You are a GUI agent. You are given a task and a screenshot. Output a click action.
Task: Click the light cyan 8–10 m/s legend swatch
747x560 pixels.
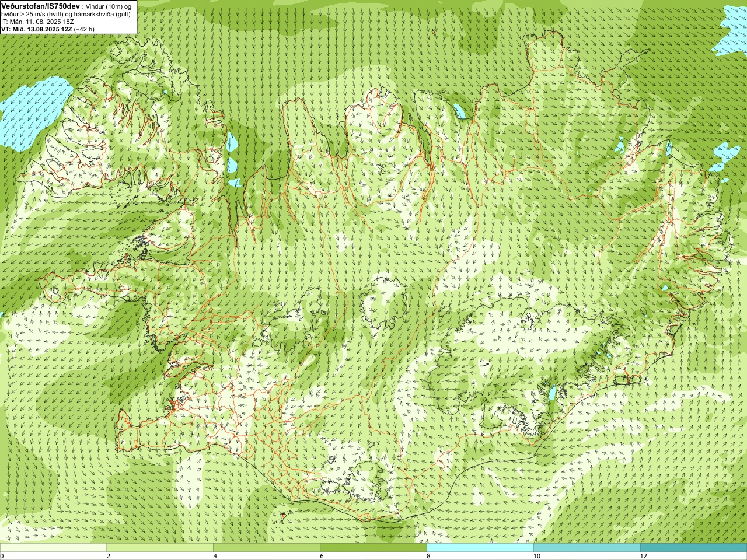[x=480, y=548]
